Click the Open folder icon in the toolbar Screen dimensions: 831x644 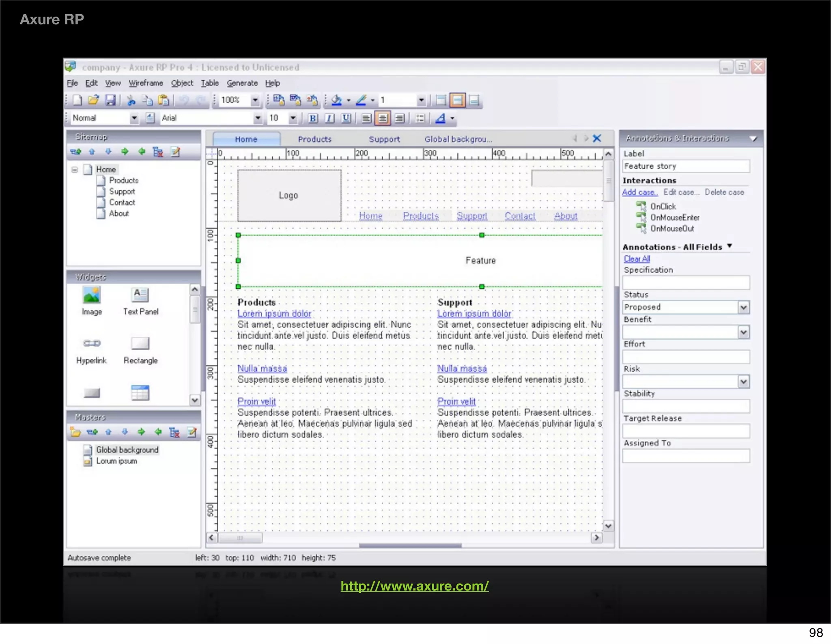pos(93,100)
